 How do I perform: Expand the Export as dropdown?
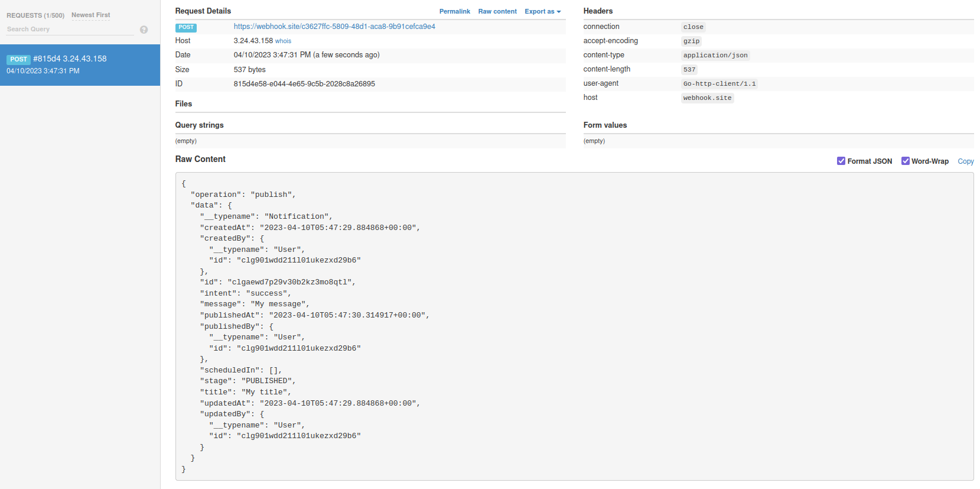[x=542, y=12]
